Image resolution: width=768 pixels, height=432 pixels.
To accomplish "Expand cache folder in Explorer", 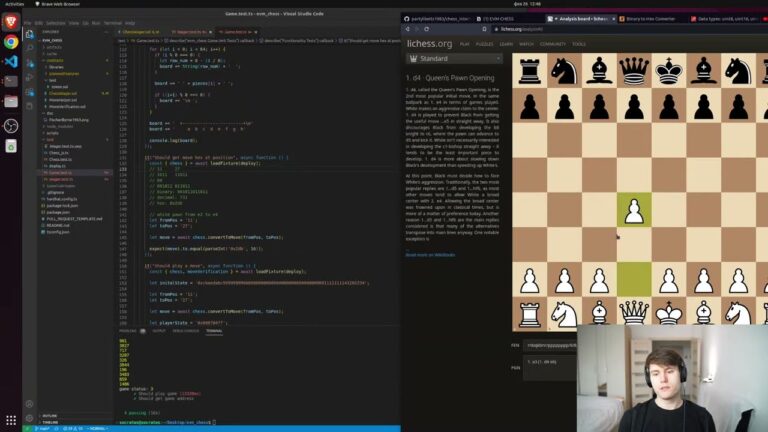I will [x=52, y=54].
